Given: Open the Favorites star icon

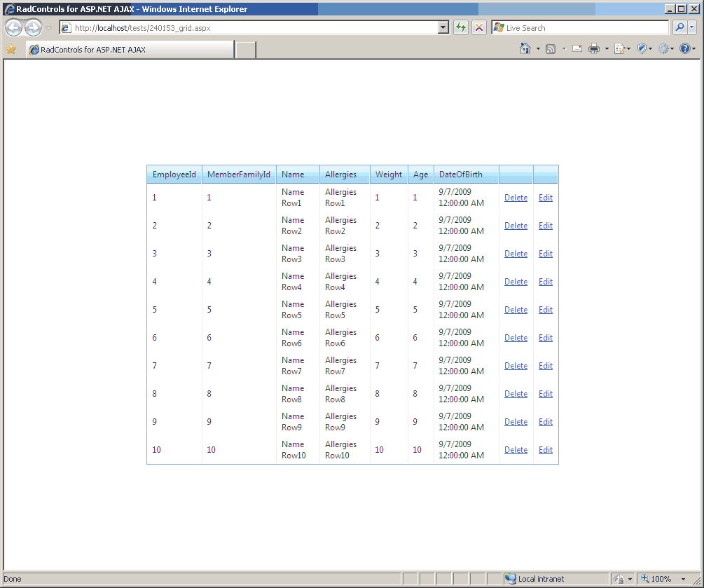Looking at the screenshot, I should pyautogui.click(x=11, y=50).
